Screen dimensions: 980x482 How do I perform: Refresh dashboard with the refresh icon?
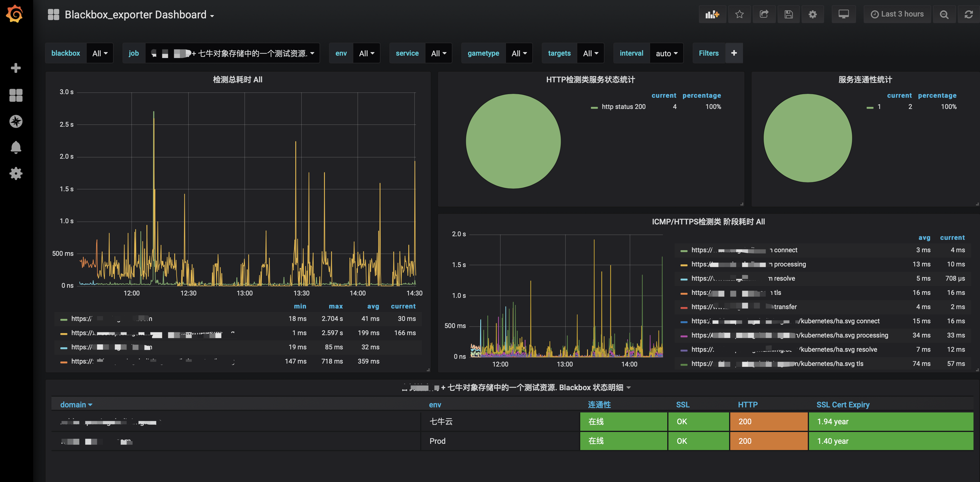(x=968, y=15)
